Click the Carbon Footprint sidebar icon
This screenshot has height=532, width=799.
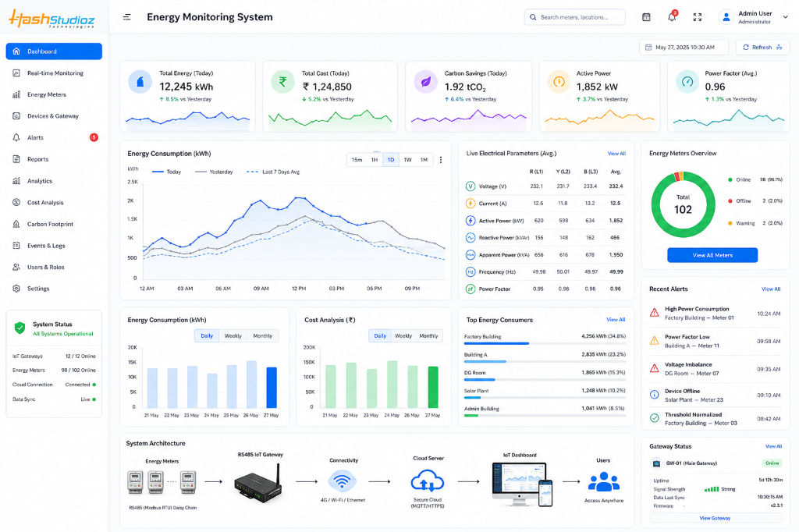(x=16, y=224)
